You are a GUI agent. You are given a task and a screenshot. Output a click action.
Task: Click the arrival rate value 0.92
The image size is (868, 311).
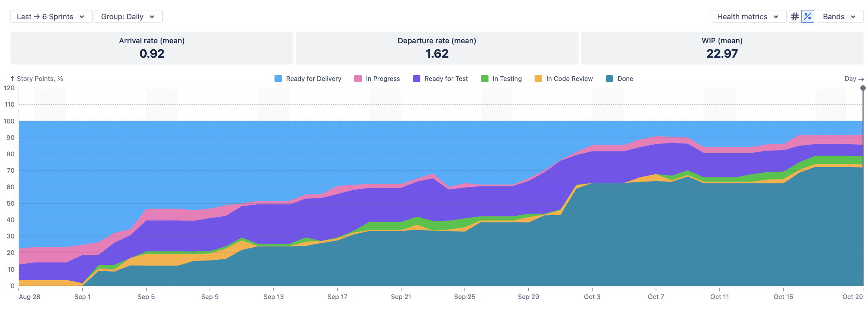pyautogui.click(x=152, y=54)
